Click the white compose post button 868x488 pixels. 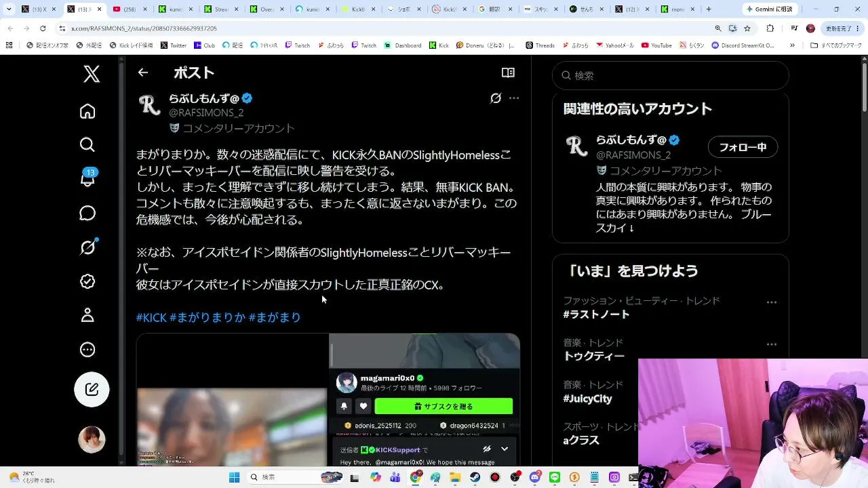coord(92,390)
